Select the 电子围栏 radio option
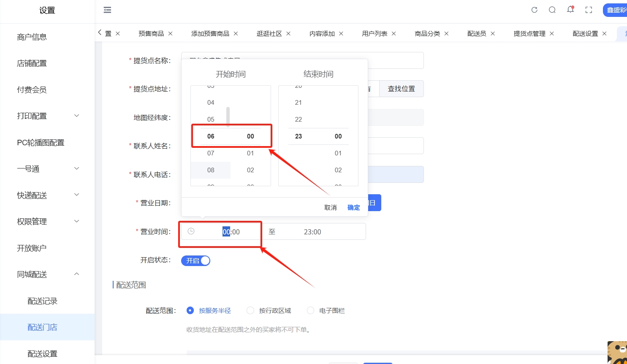 pos(310,310)
